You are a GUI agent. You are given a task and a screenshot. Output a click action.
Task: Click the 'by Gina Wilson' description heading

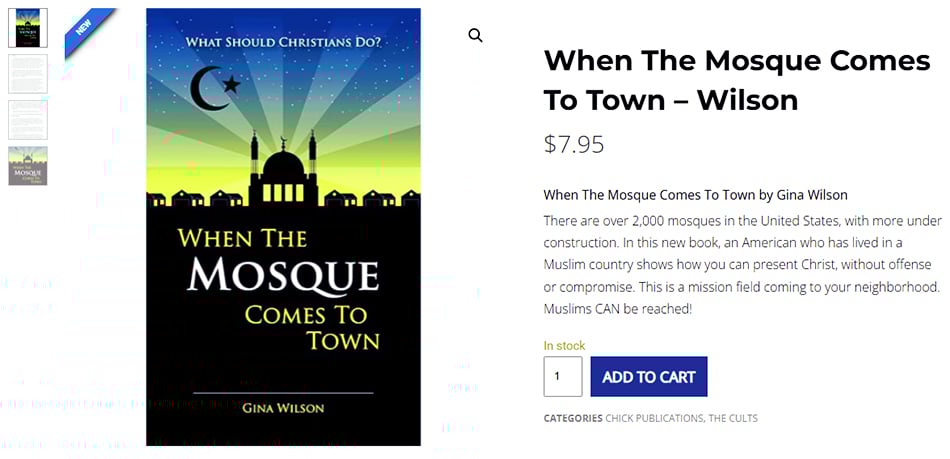[x=695, y=194]
